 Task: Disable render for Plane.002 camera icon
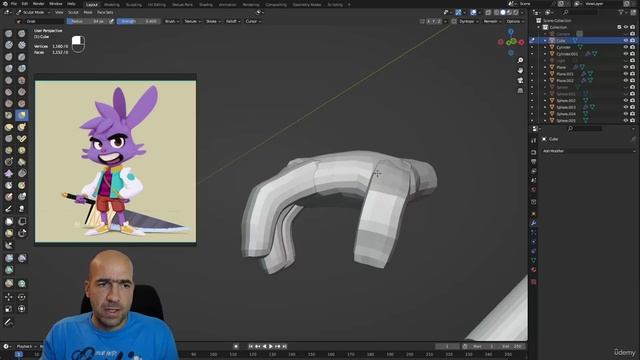click(632, 80)
